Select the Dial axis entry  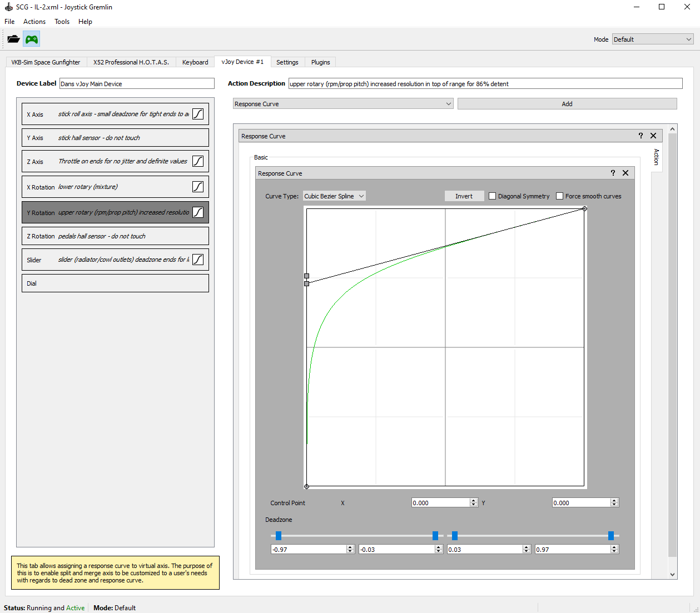pos(115,283)
